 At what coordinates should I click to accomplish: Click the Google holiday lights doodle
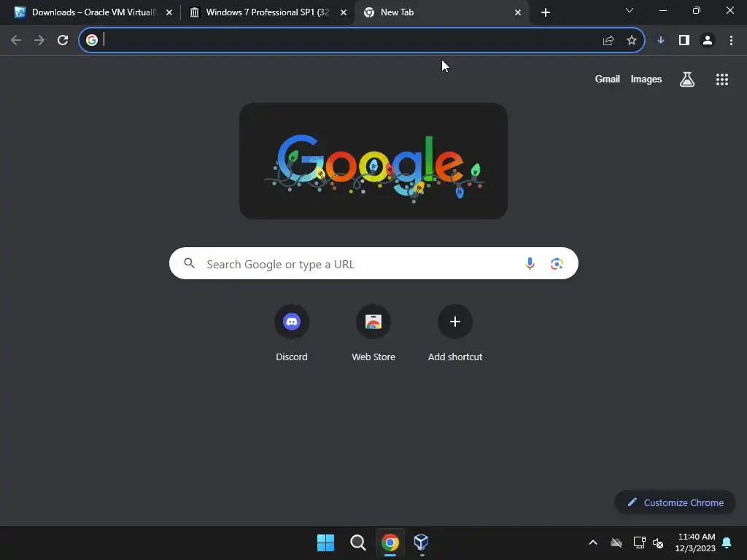373,161
